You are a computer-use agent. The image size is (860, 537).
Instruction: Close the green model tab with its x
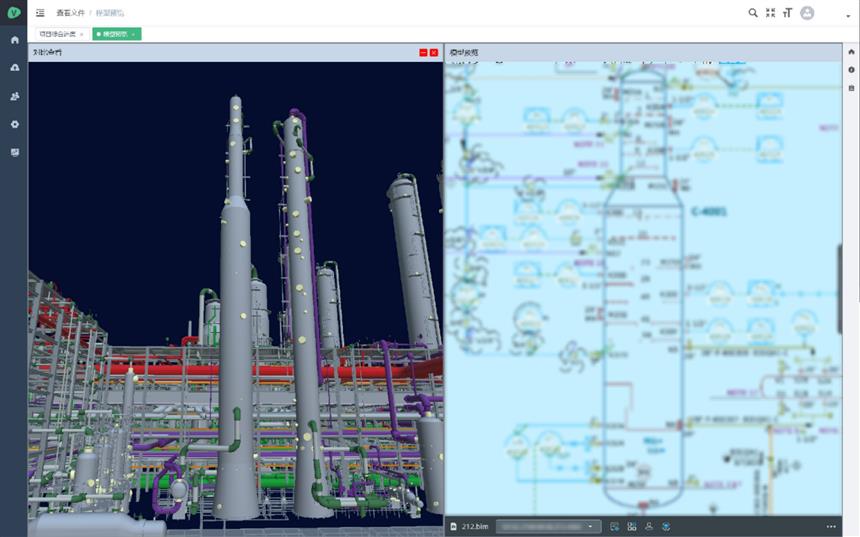click(x=133, y=34)
